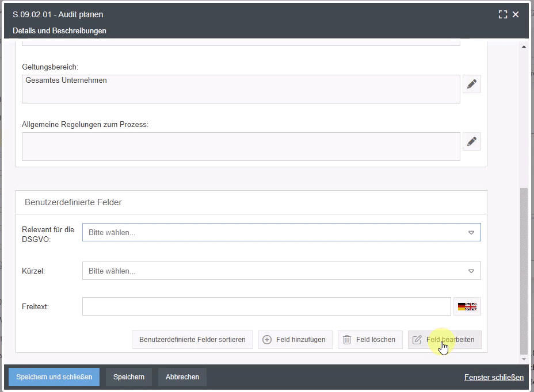Expand the Kürzel dropdown list
Screen dimensions: 534x392
point(281,271)
